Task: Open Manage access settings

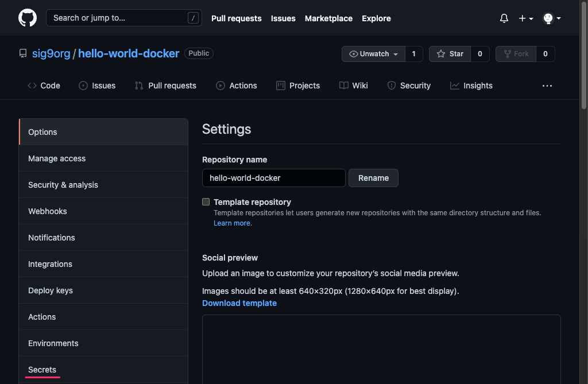Action: [103, 158]
